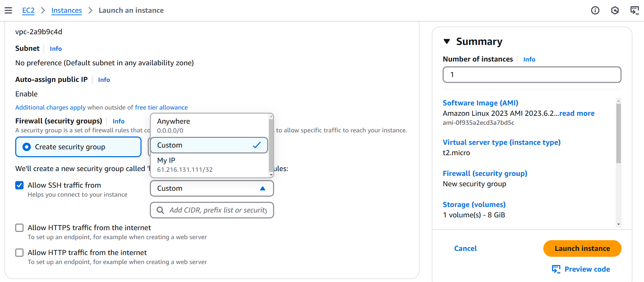Screen dimensions: 644x282
Task: Click Cancel in the summary panel
Action: pos(465,248)
